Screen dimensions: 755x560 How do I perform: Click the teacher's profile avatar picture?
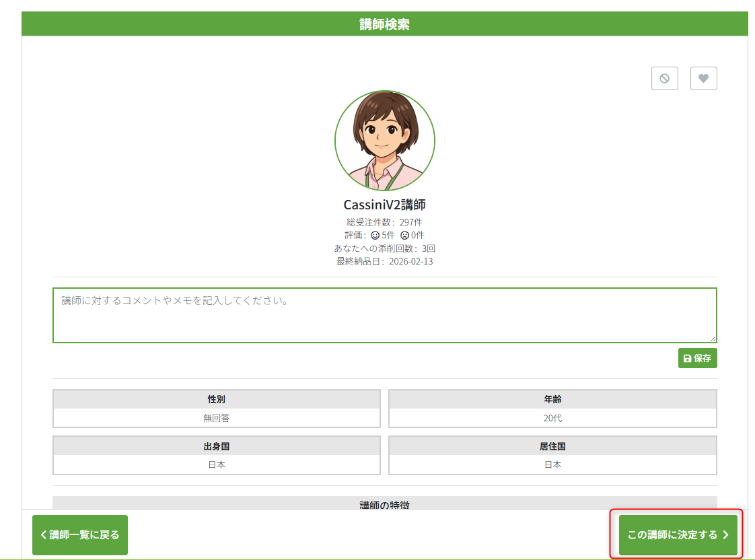pos(384,141)
